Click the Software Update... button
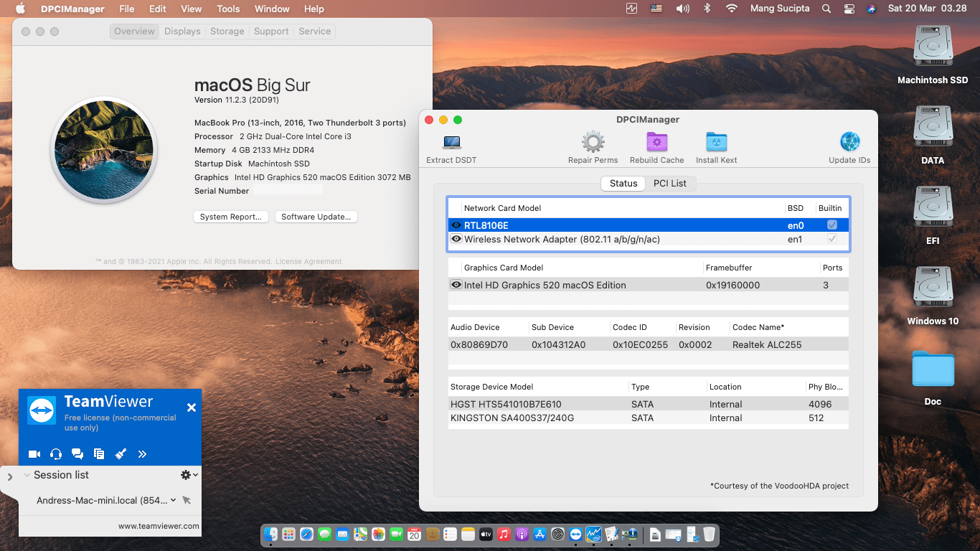Viewport: 980px width, 551px height. [316, 217]
